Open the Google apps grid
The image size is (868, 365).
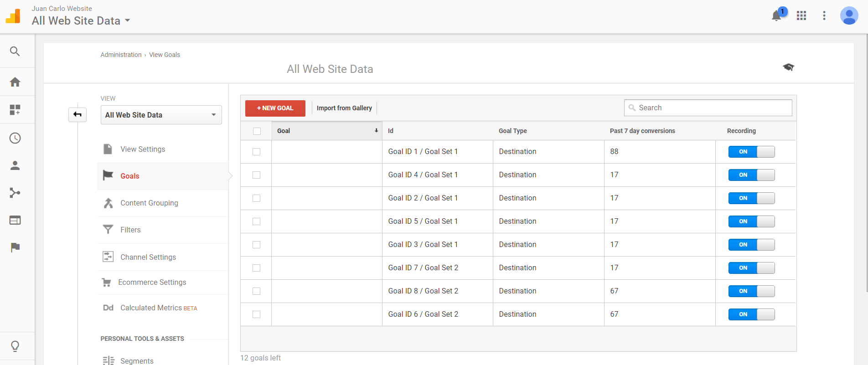pos(801,16)
